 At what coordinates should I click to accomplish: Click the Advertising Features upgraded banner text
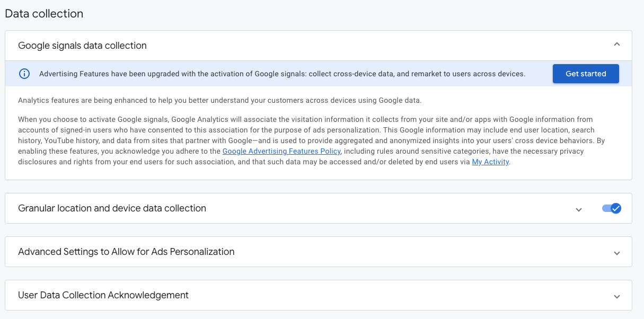[x=282, y=74]
